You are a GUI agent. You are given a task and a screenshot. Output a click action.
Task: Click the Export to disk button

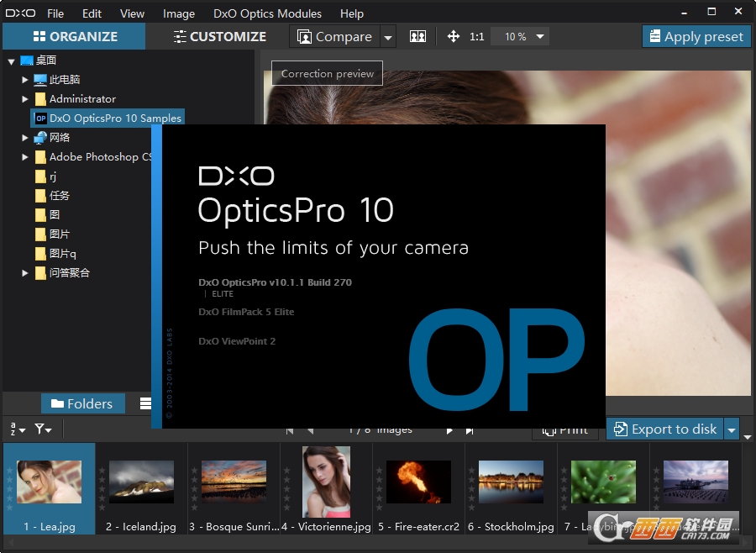coord(665,429)
